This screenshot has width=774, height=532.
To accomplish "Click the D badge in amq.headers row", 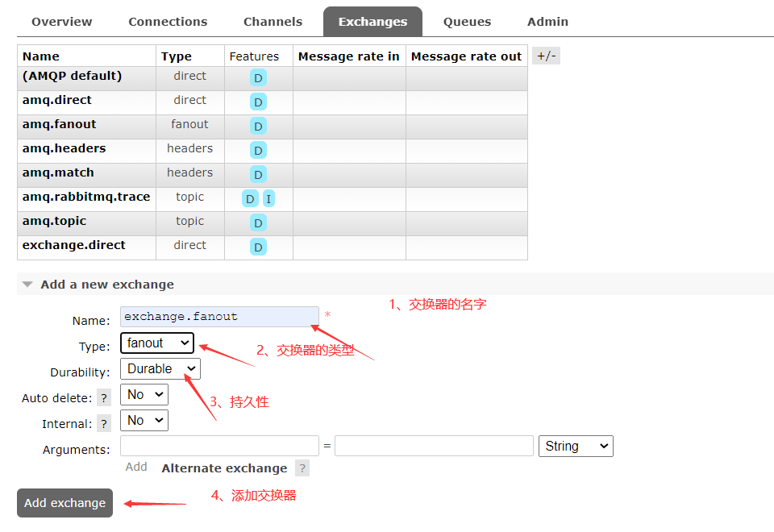I will pyautogui.click(x=258, y=151).
